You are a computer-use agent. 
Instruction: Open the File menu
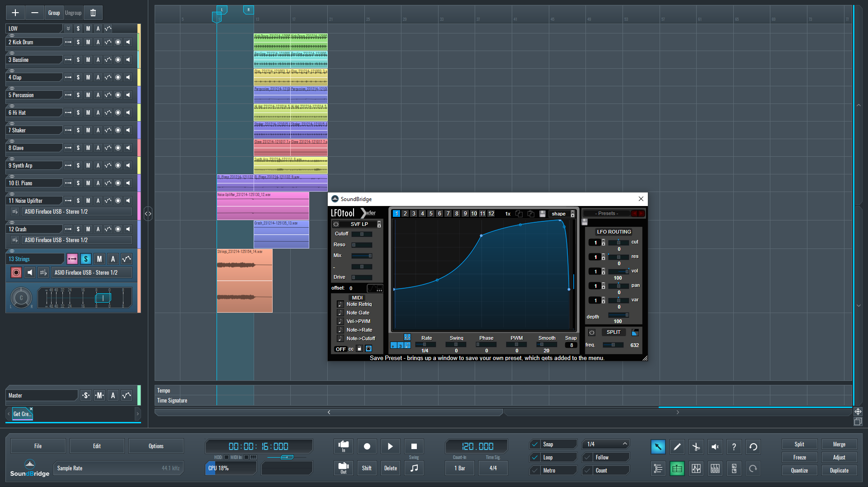pos(38,446)
